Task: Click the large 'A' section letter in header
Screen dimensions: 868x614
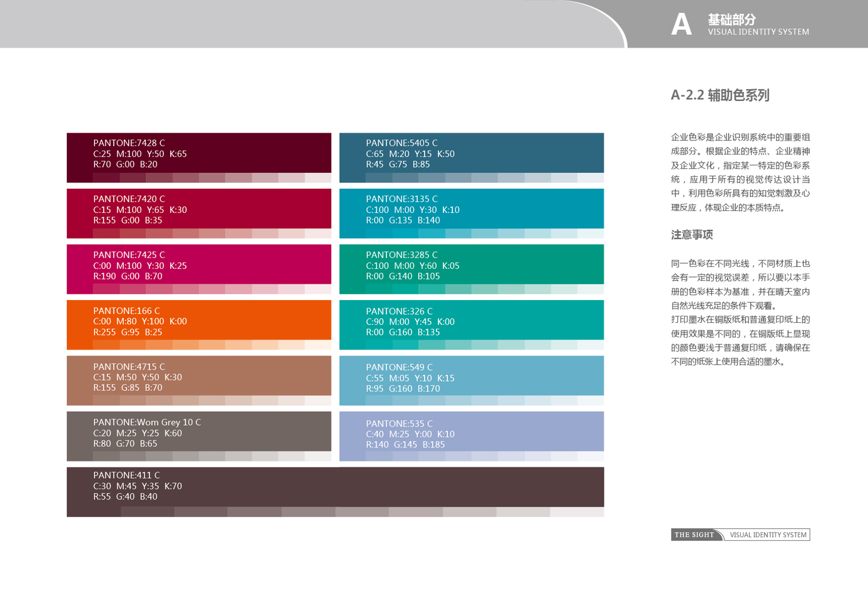Action: point(681,24)
